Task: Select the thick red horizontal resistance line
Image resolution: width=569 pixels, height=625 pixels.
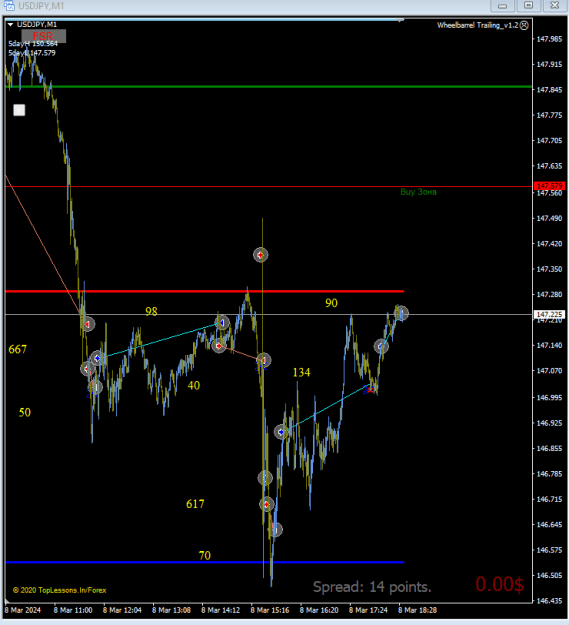Action: (204, 291)
